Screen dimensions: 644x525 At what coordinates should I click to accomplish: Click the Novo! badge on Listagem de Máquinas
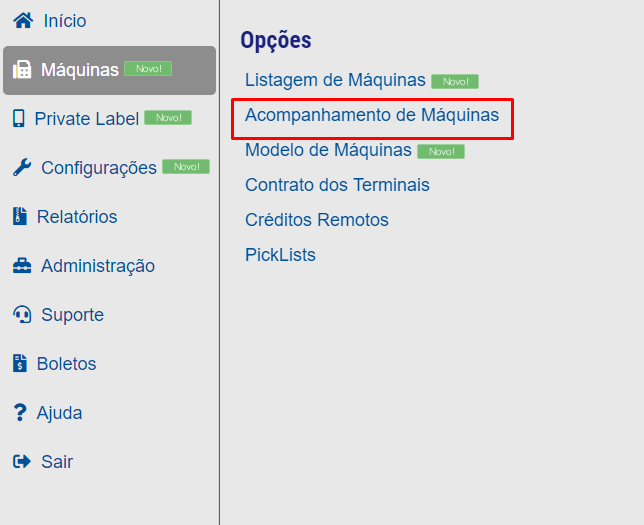pos(455,81)
